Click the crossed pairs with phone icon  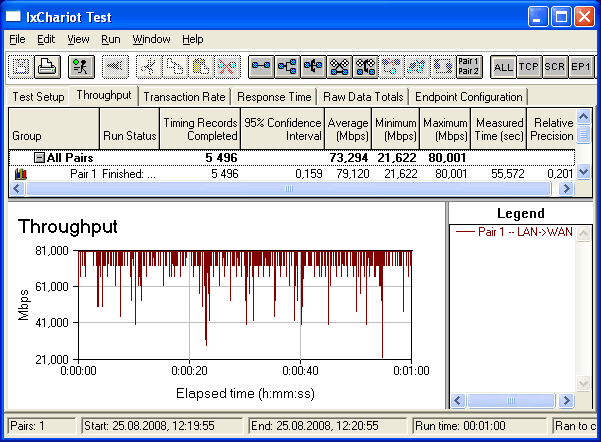pos(366,67)
